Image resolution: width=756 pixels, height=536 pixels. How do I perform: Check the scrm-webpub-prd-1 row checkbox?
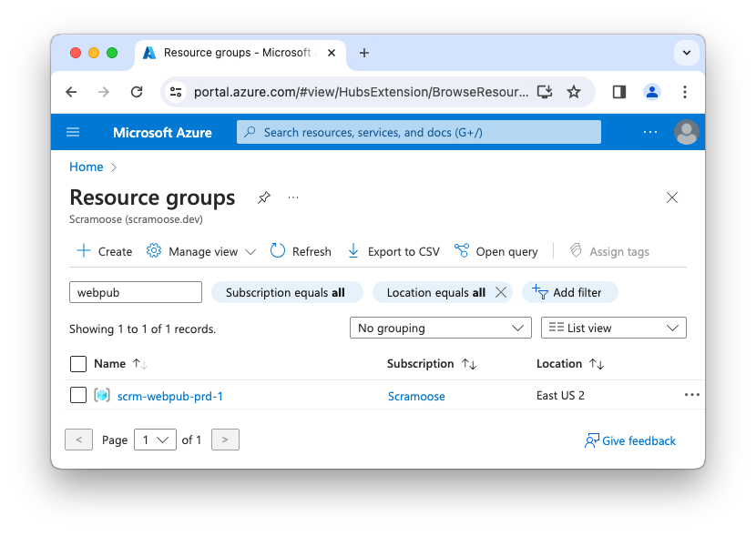[78, 395]
